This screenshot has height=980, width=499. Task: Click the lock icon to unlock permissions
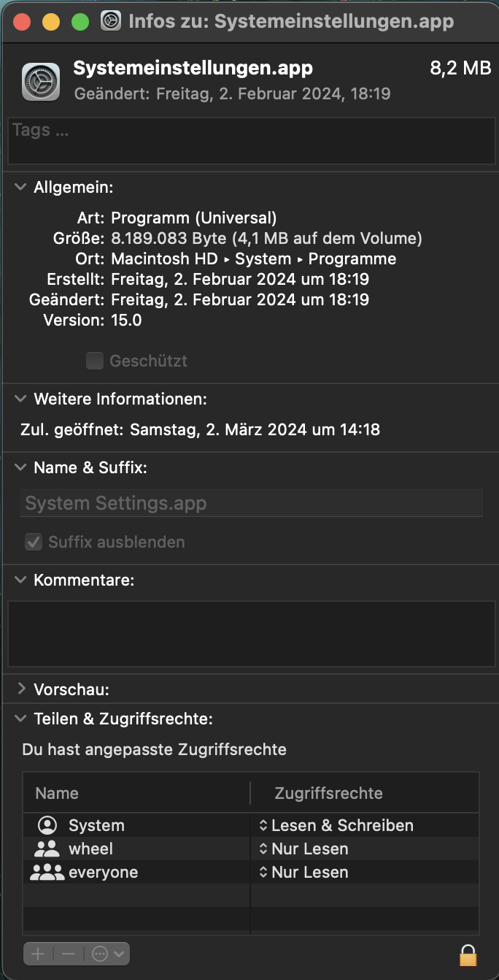click(467, 954)
